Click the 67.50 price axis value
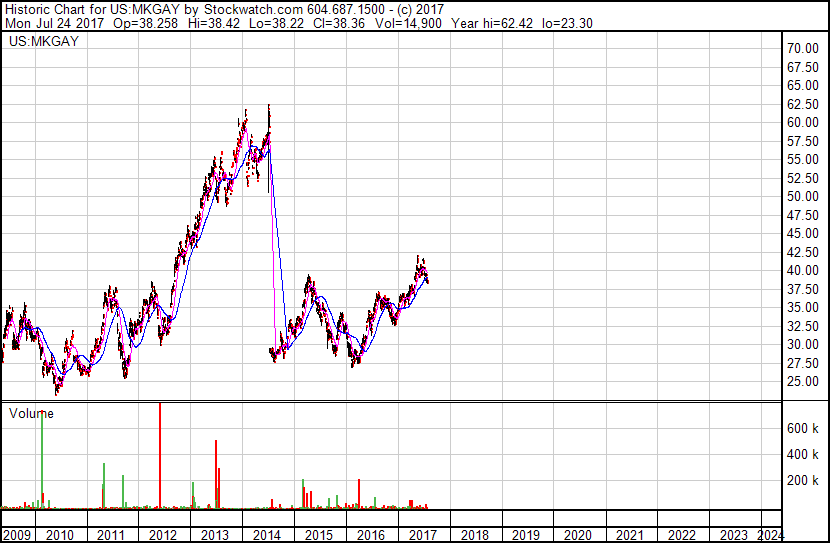The width and height of the screenshot is (830, 543). [803, 67]
